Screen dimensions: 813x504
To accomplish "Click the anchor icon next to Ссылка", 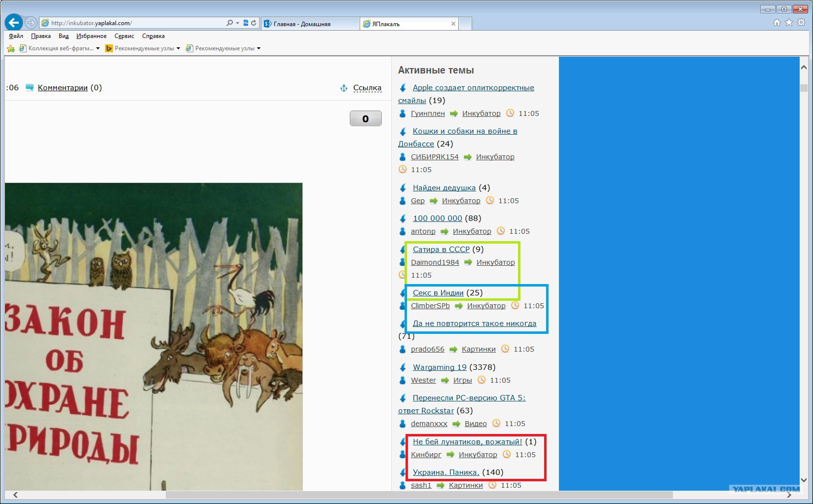I will pyautogui.click(x=344, y=88).
